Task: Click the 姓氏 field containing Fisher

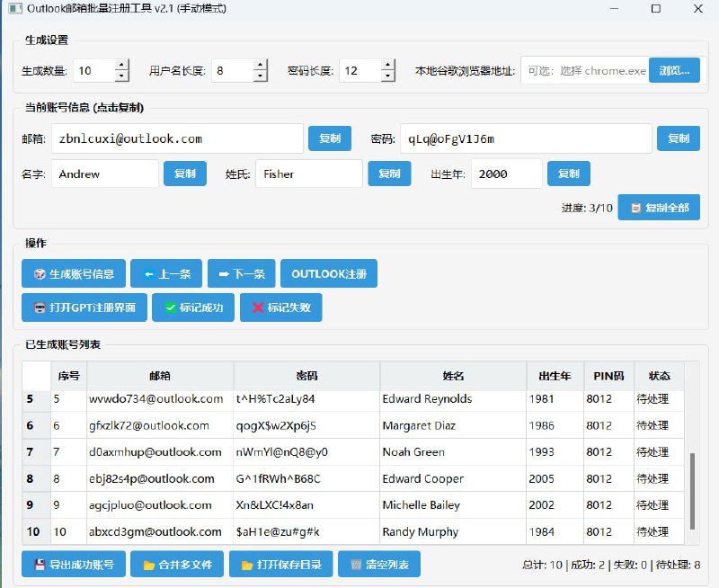Action: tap(309, 174)
